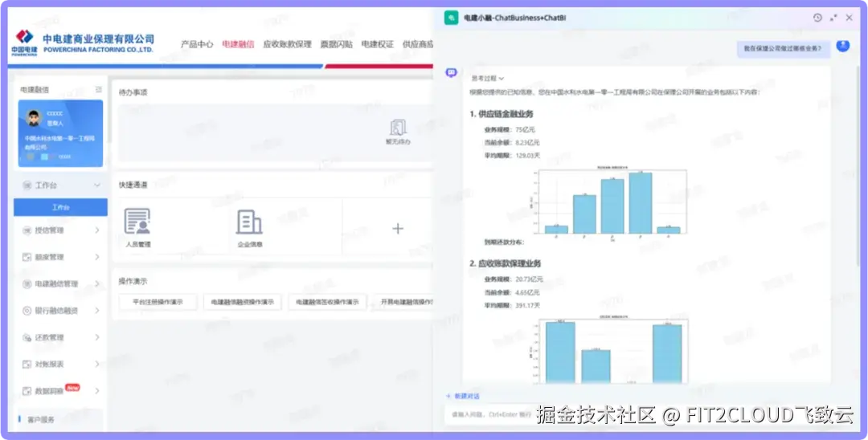Expand 数据洞察 submenu arrow
Image resolution: width=868 pixels, height=440 pixels.
97,391
